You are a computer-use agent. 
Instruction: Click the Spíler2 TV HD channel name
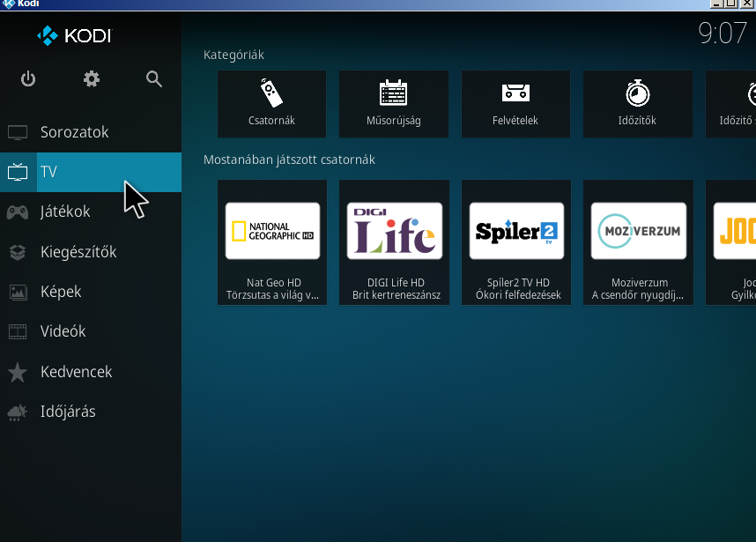click(x=518, y=283)
